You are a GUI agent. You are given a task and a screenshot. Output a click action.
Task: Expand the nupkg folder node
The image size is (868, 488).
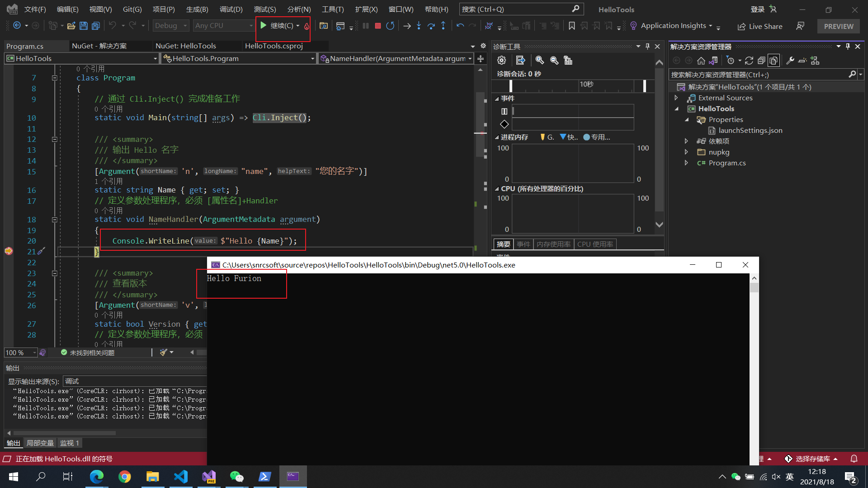(686, 152)
